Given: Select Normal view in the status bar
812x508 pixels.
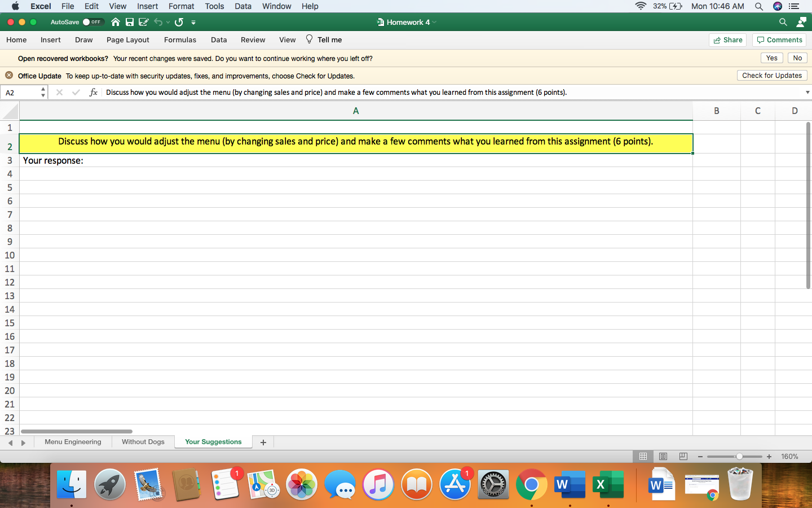Looking at the screenshot, I should pyautogui.click(x=642, y=456).
